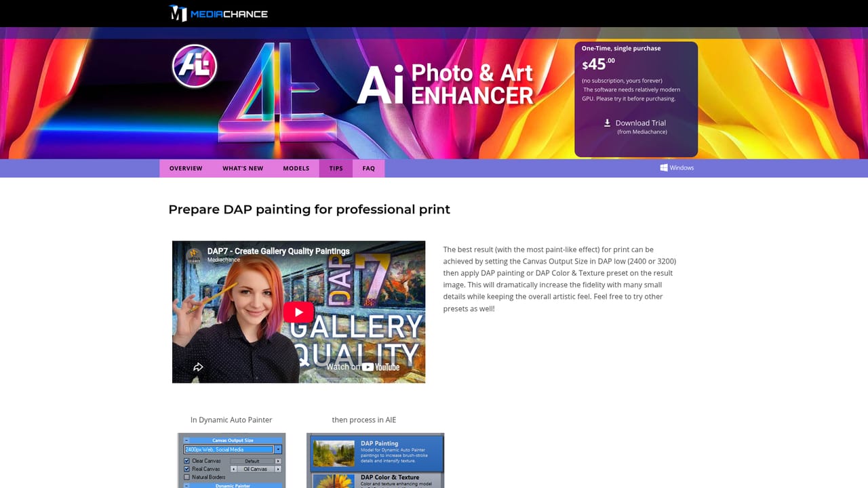Viewport: 868px width, 488px height.
Task: Select the Tips tab
Action: click(336, 168)
